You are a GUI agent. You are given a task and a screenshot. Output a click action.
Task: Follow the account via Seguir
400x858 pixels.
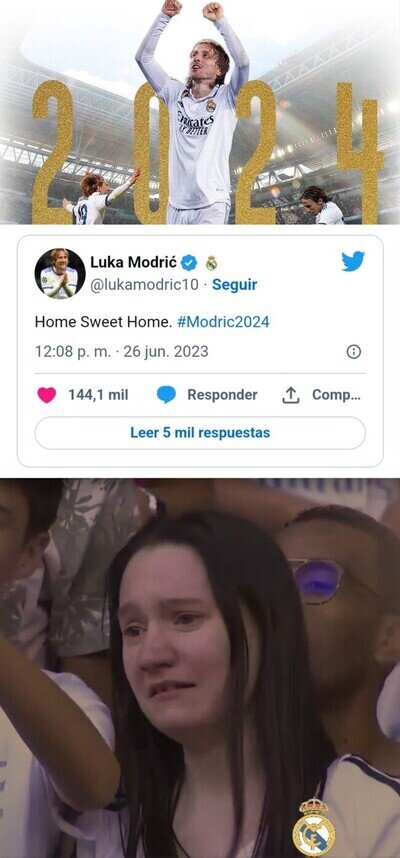click(x=235, y=285)
